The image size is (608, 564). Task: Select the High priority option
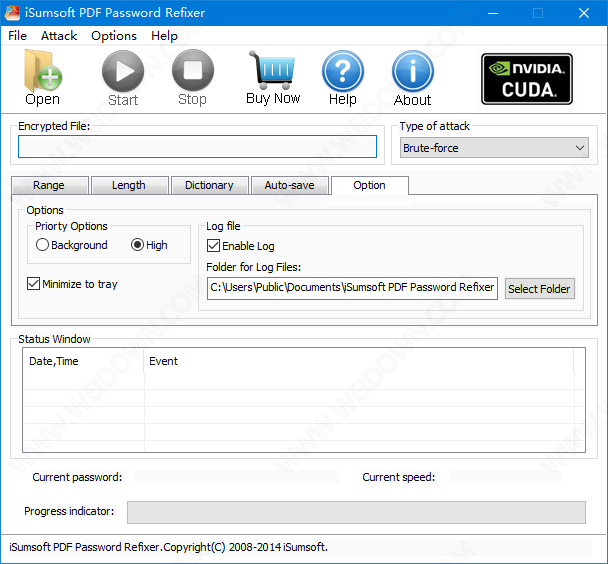[138, 245]
